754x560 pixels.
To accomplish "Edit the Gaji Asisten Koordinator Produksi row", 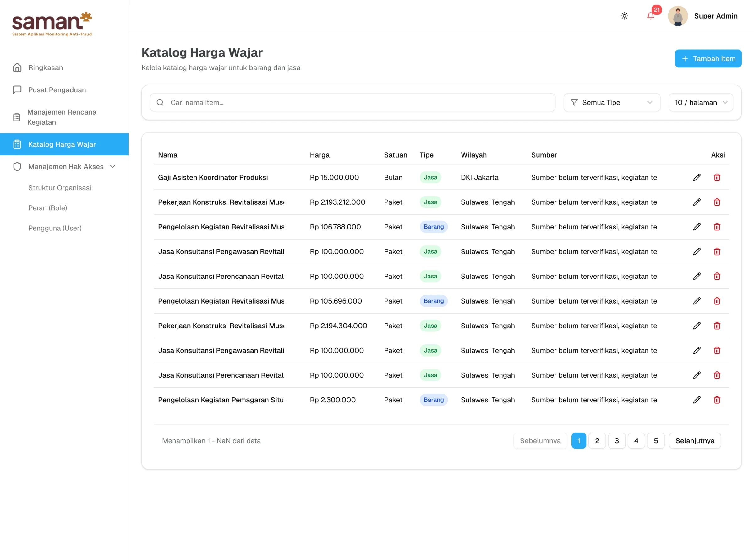I will (x=697, y=177).
